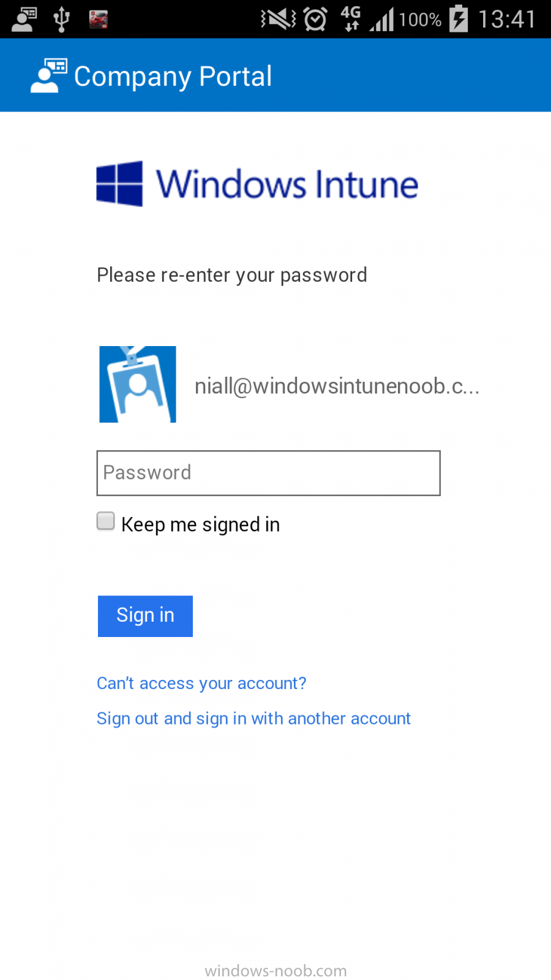The width and height of the screenshot is (551, 980).
Task: Select the niall@windowsintunenoob account email text
Action: (x=337, y=386)
